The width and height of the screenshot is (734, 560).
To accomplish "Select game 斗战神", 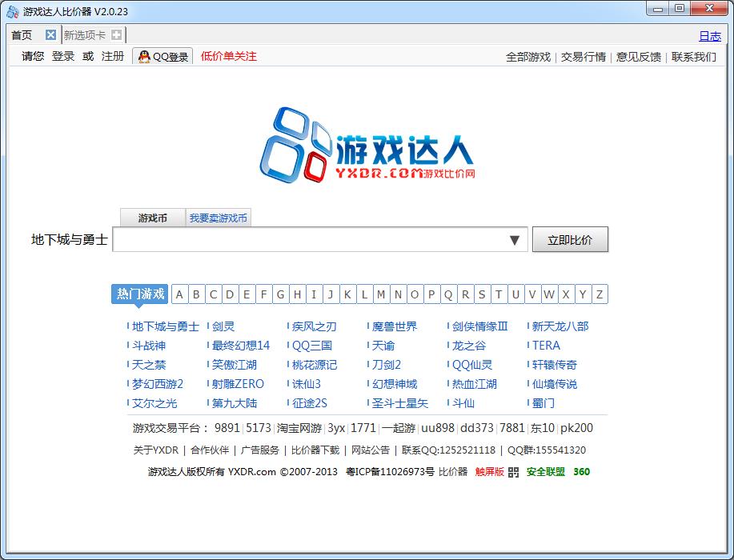I will pos(149,346).
